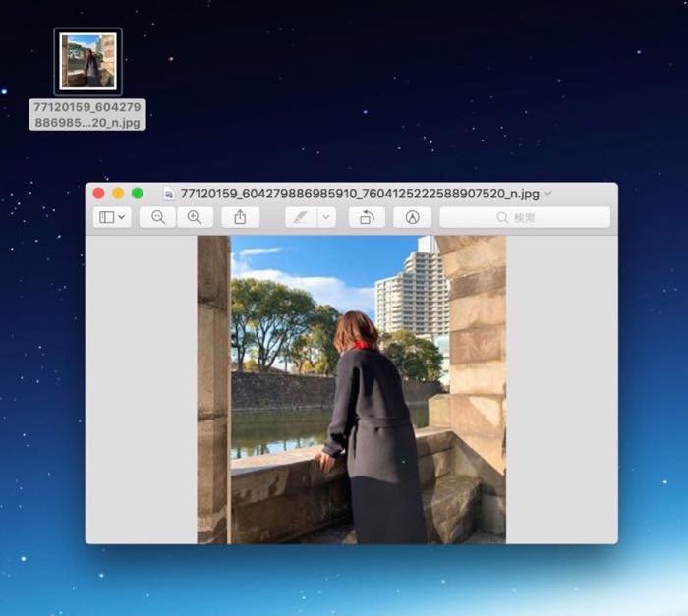The height and width of the screenshot is (616, 688).
Task: Select the highlight pen tool
Action: 301,217
